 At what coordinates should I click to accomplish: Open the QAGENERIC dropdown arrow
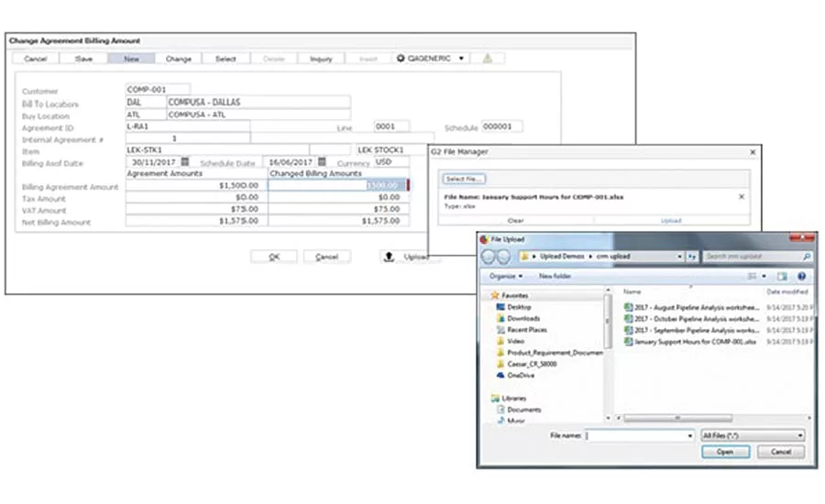tap(461, 59)
